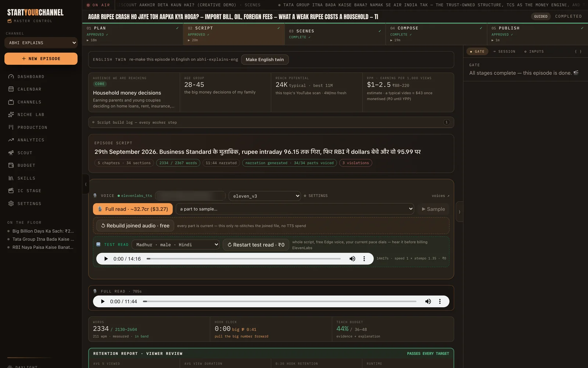
Task: Expand voice Settings
Action: tap(316, 196)
